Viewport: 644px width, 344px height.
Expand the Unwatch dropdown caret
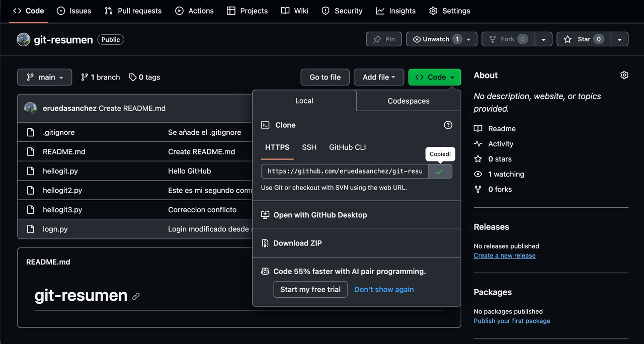tap(469, 39)
